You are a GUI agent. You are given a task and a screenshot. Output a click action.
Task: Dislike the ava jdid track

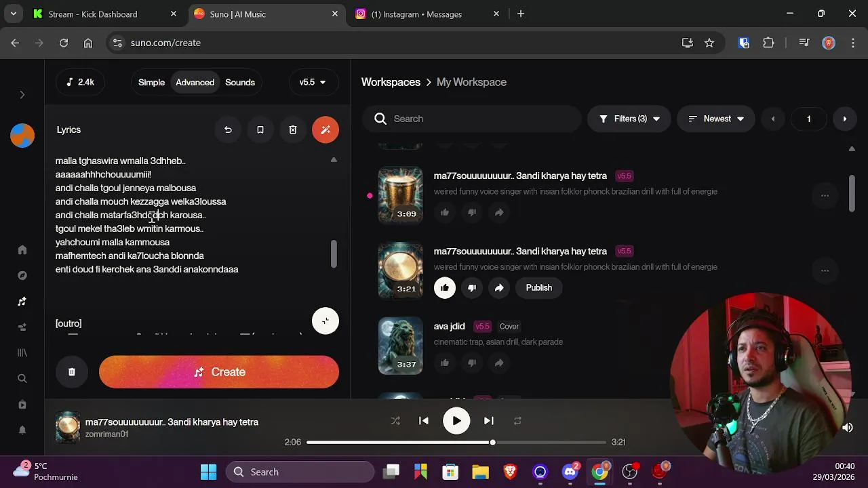point(472,363)
